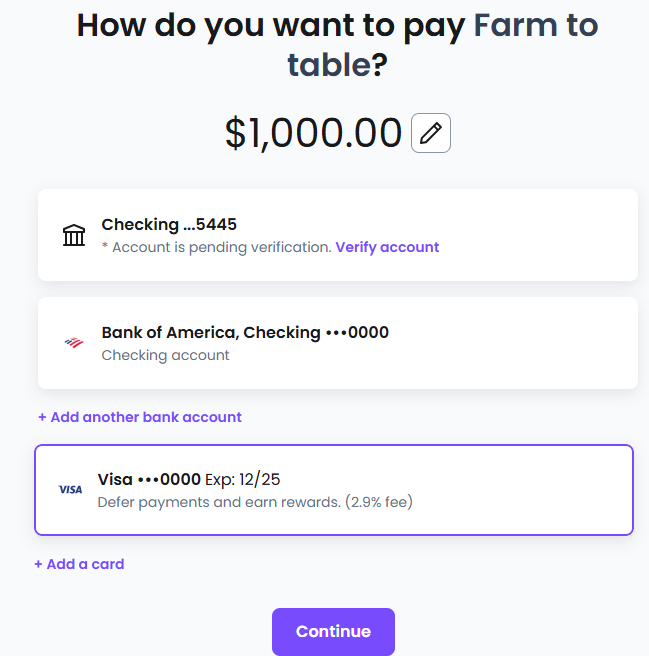The width and height of the screenshot is (649, 656).
Task: Click the Visa logo icon
Action: click(x=70, y=490)
